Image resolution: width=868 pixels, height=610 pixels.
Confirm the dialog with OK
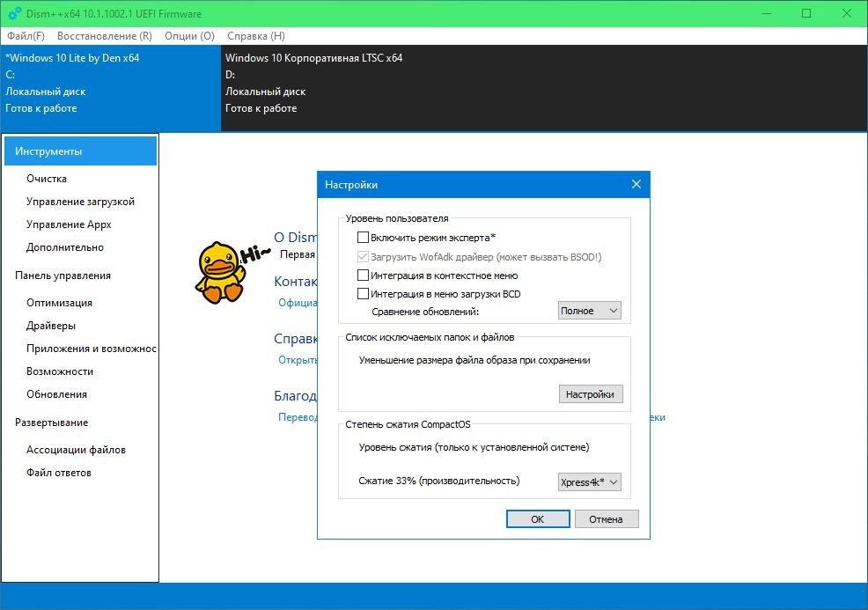pos(537,519)
